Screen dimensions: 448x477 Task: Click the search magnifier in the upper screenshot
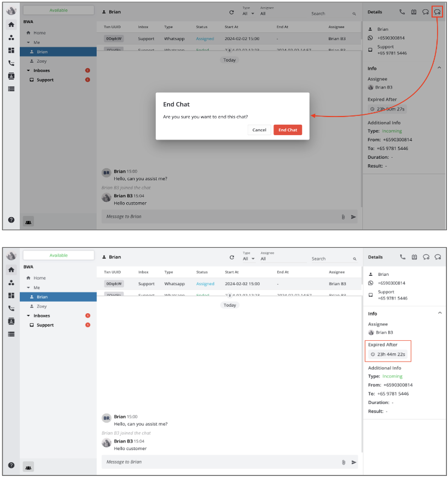tap(354, 14)
